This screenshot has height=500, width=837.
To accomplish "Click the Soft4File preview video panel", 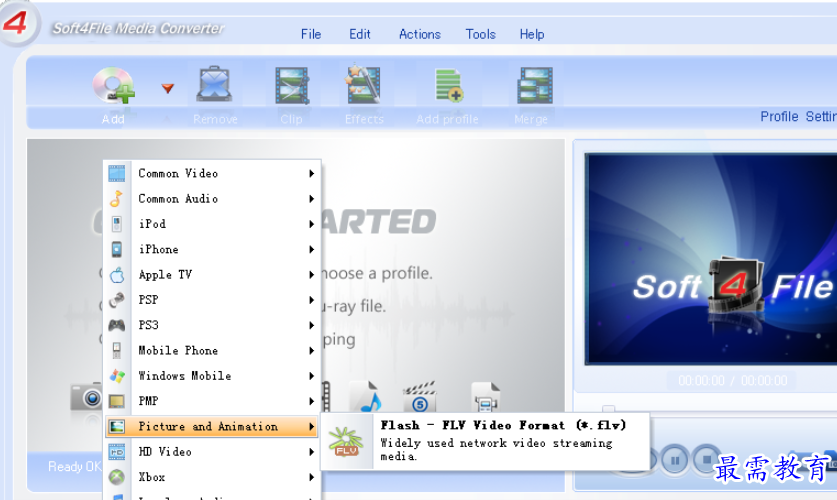I will 711,259.
